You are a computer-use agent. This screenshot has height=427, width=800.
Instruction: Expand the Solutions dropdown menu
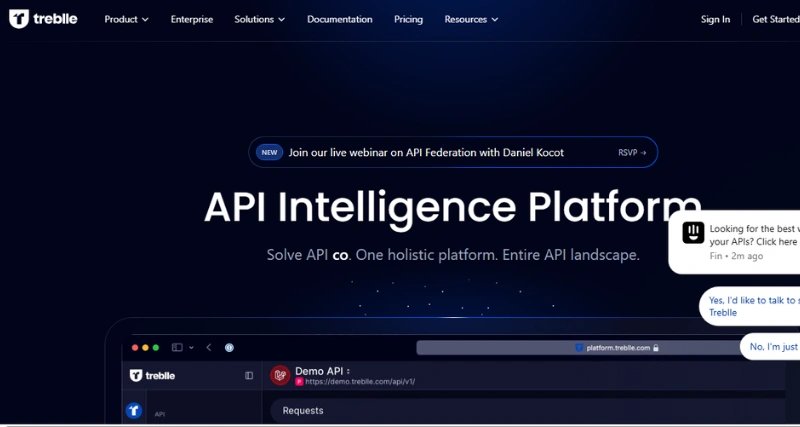pyautogui.click(x=260, y=19)
